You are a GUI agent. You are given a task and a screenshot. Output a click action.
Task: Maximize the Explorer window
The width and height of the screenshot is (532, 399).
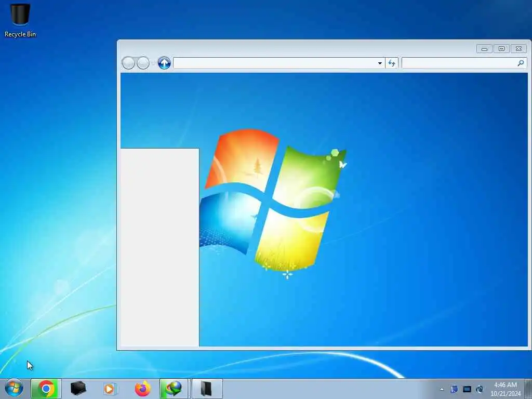[x=501, y=49]
